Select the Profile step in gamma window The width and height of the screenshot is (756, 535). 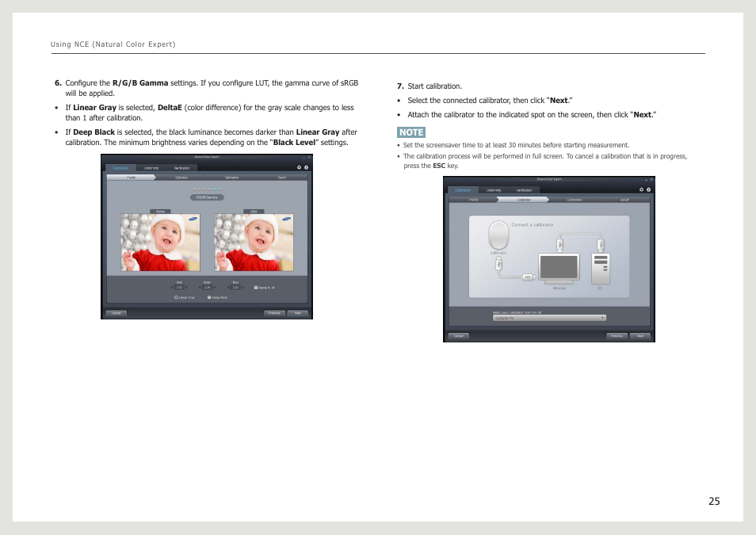131,178
